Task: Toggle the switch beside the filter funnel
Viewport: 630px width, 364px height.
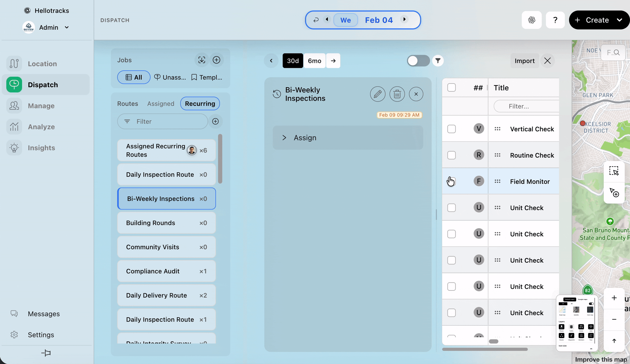Action: pyautogui.click(x=418, y=61)
